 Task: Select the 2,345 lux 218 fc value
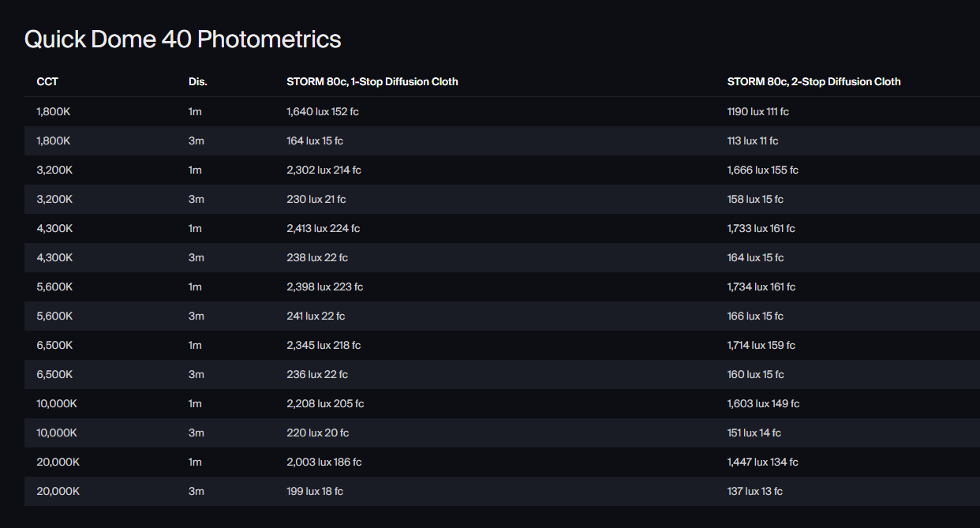pyautogui.click(x=324, y=346)
